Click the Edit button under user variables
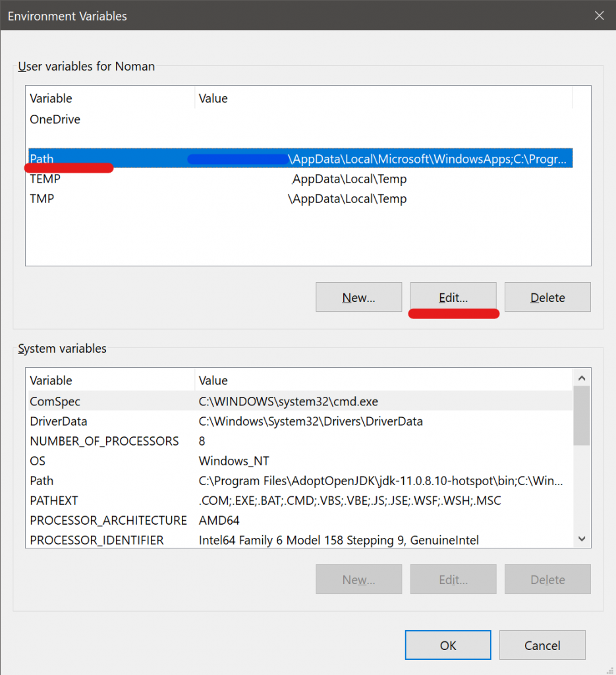 453,297
